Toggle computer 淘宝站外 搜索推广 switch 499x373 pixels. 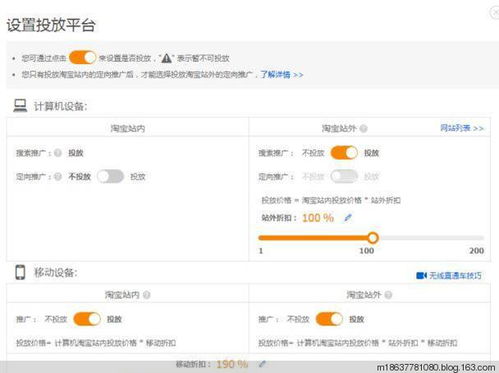344,153
